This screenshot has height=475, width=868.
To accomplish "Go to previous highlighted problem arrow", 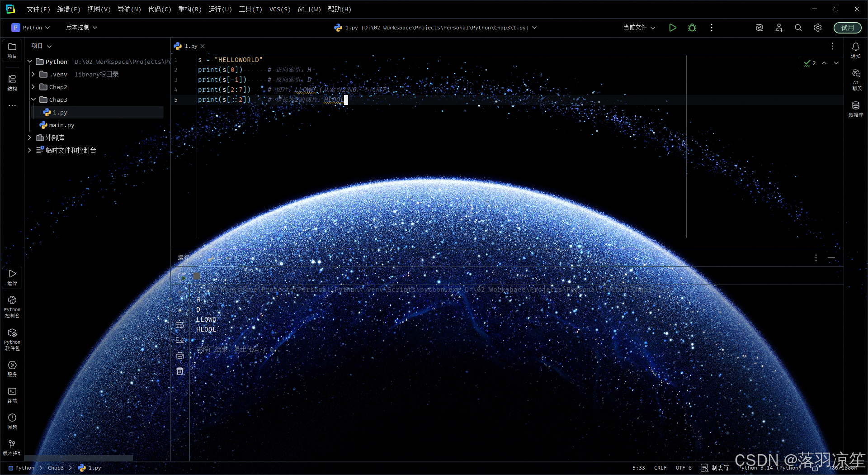I will point(824,63).
